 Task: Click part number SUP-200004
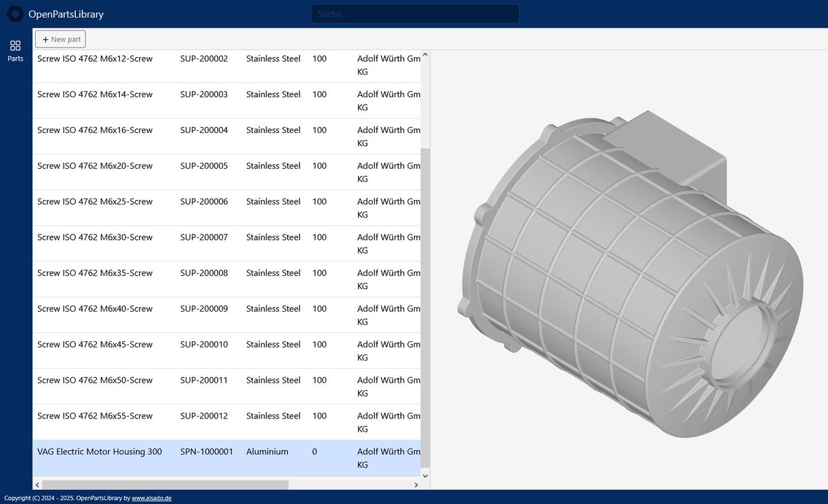pos(204,130)
